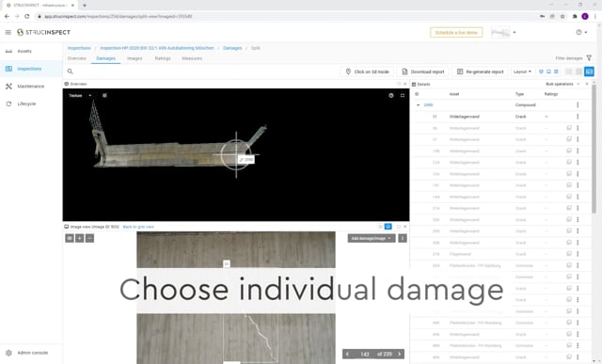Image resolution: width=602 pixels, height=364 pixels.
Task: Open the account dropdown arrow
Action: 515,32
